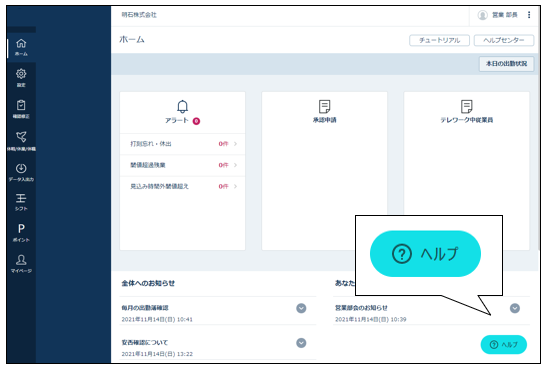Open the 見込み時間外閾値超え alert row
This screenshot has width=547, height=371.
coord(182,186)
